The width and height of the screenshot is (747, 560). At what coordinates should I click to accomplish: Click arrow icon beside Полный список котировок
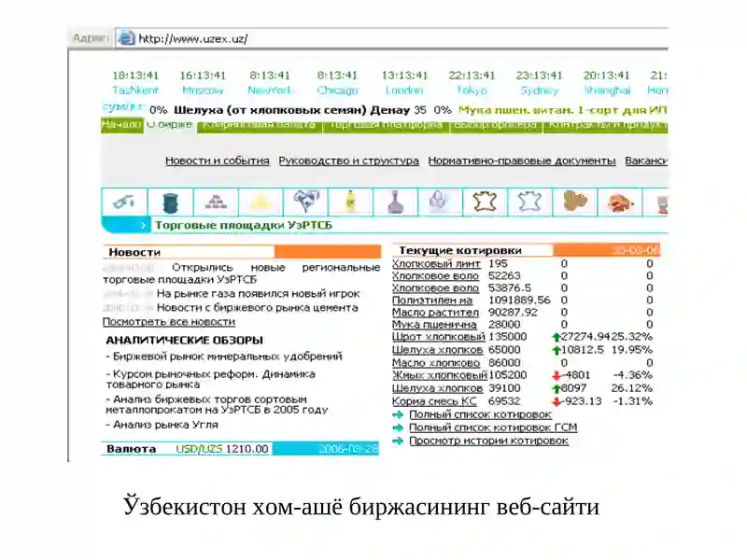click(398, 414)
